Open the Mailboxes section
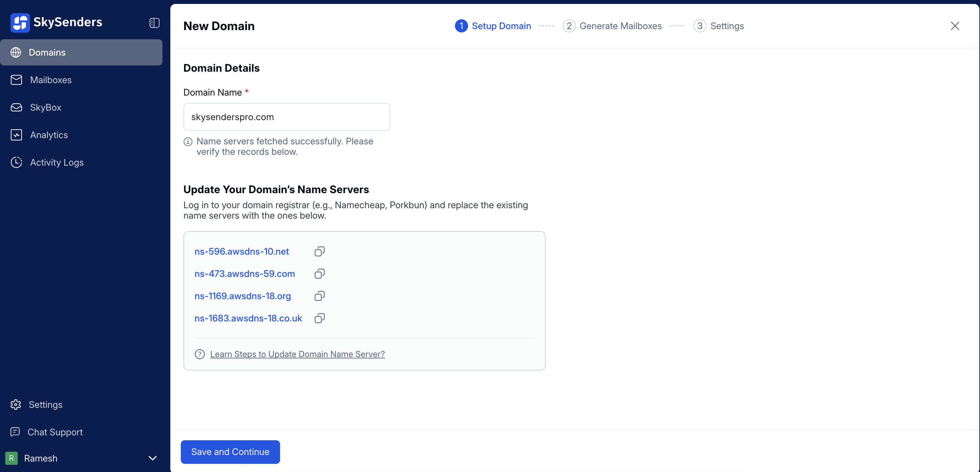The width and height of the screenshot is (980, 472). point(50,80)
